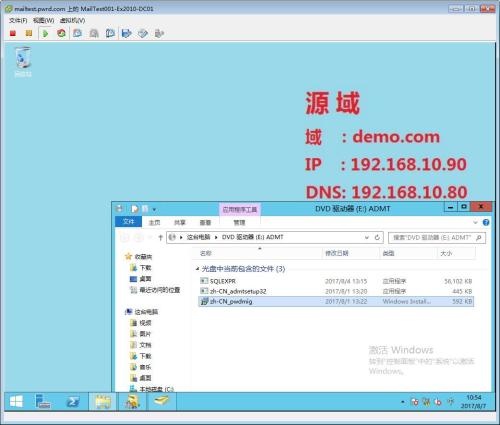Select the SQLEXPR file
This screenshot has height=425, width=500.
click(x=336, y=281)
